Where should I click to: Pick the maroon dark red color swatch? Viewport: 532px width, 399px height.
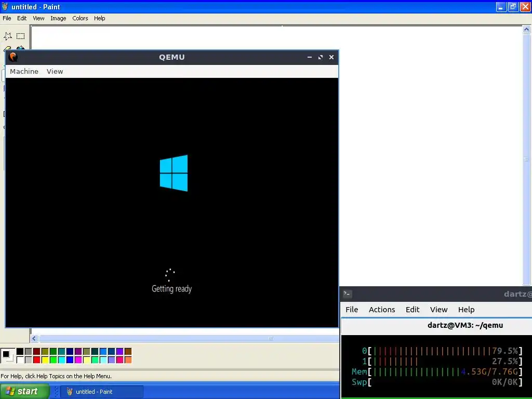pos(37,352)
